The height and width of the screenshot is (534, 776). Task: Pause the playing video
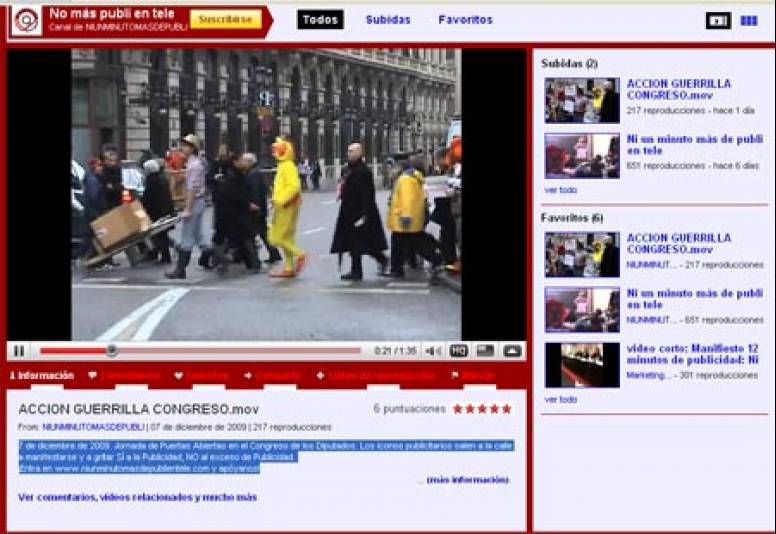(x=19, y=351)
